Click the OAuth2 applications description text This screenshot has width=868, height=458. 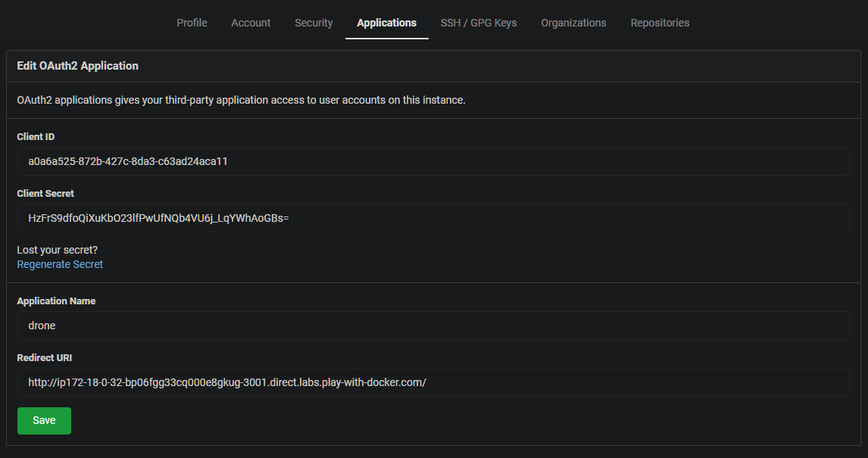point(241,100)
